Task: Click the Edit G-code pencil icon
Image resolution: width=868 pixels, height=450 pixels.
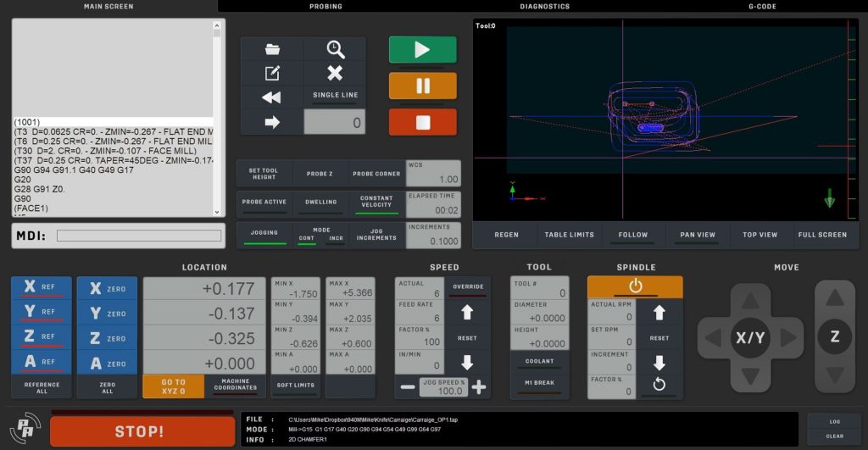Action: [272, 73]
